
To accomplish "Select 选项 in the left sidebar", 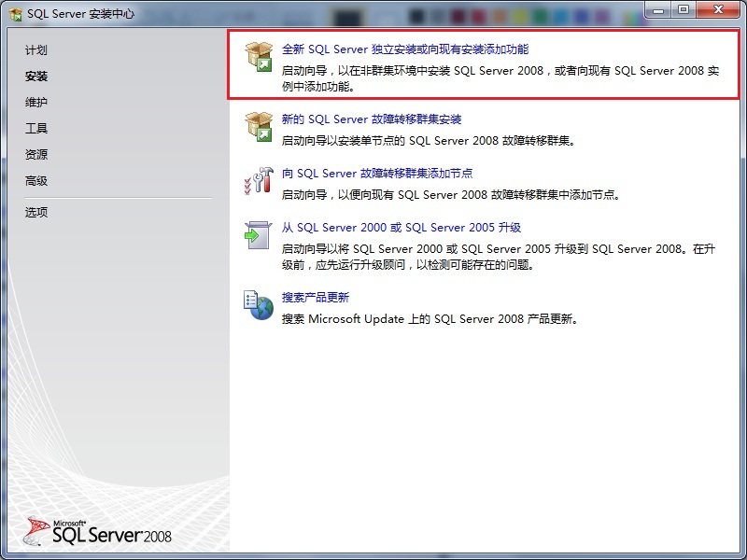I will (x=35, y=212).
